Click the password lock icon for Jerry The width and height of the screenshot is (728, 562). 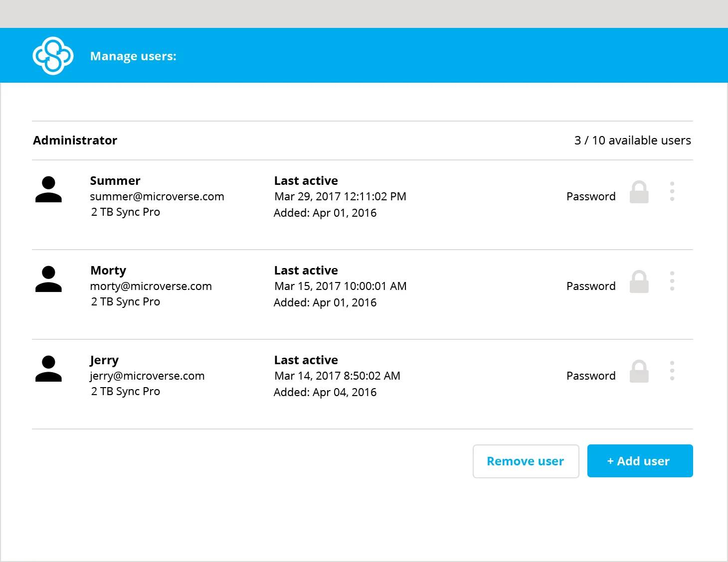[639, 372]
